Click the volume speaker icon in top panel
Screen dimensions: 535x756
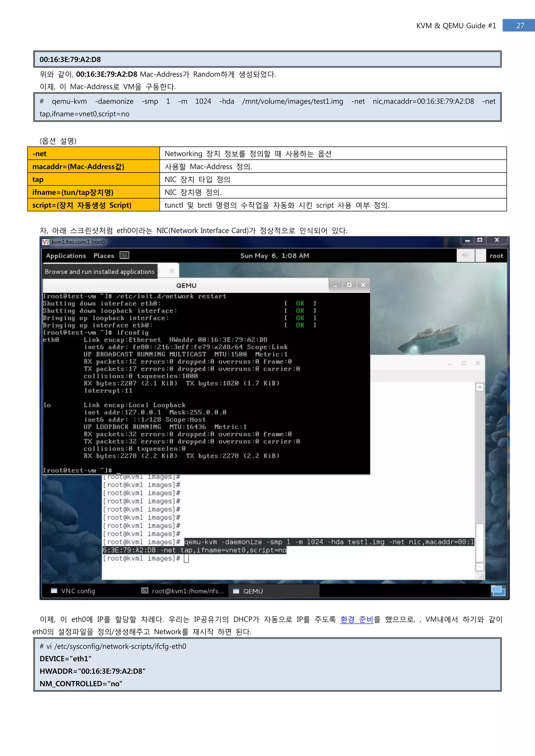pos(465,256)
